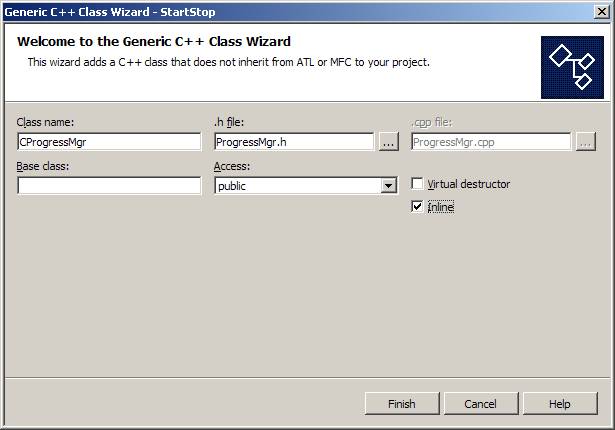Click the "Base class:" label
This screenshot has width=615, height=430.
[x=43, y=166]
